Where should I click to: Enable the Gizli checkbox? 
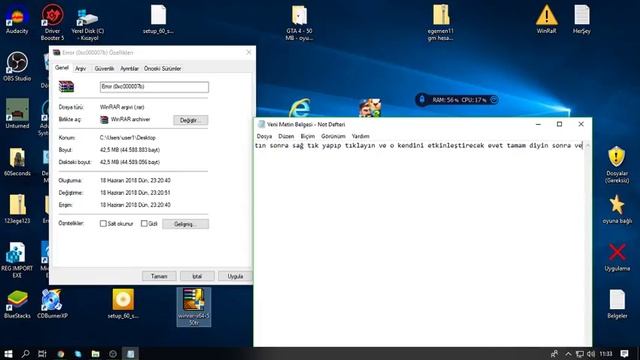[144, 223]
